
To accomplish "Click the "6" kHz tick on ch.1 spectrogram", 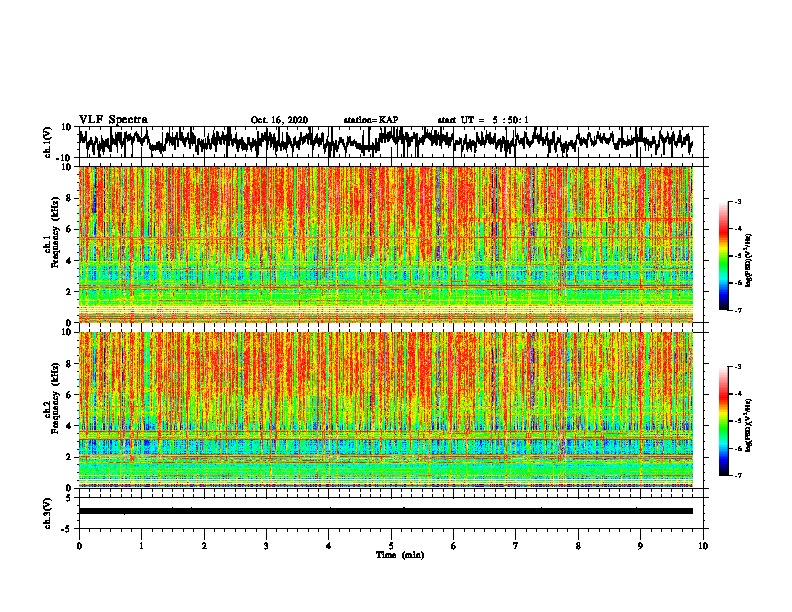I will pyautogui.click(x=69, y=229).
